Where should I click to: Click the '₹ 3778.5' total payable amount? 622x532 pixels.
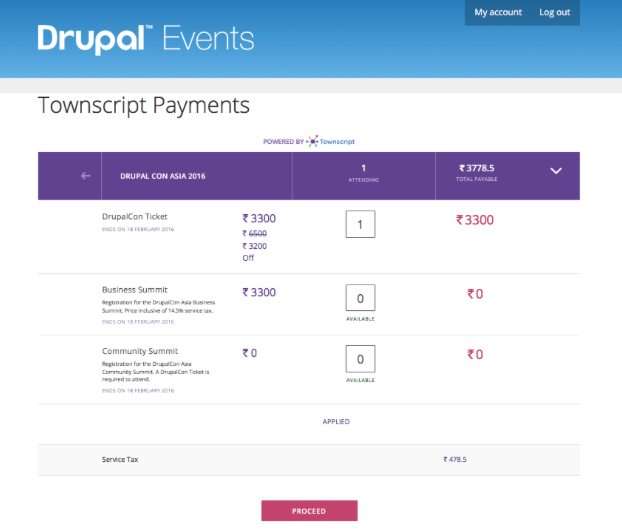476,168
